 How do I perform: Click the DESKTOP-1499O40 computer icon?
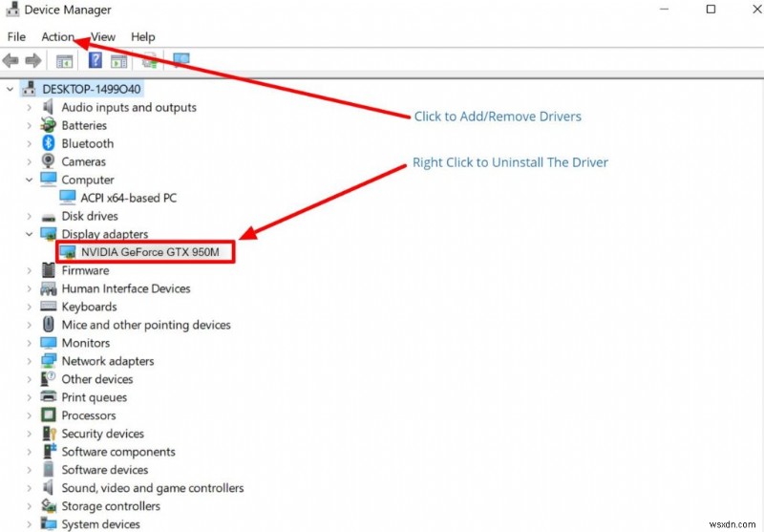point(29,88)
